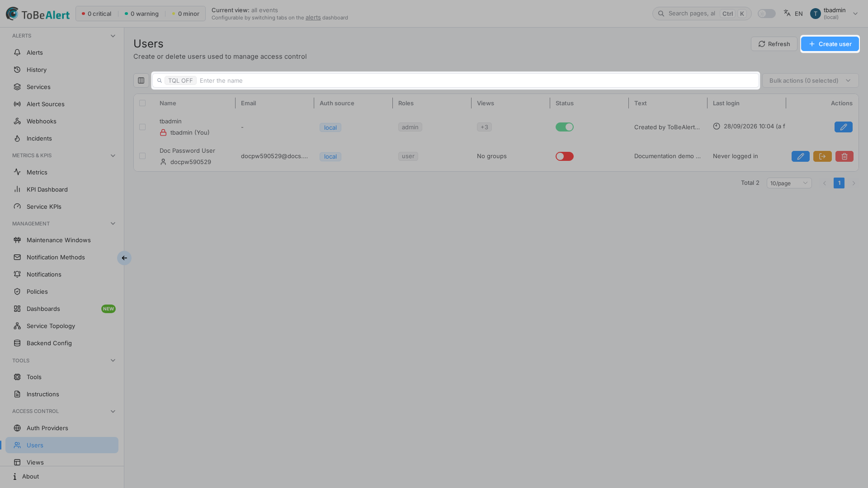Enable Doc Password User status toggle
The image size is (868, 488).
(x=564, y=156)
